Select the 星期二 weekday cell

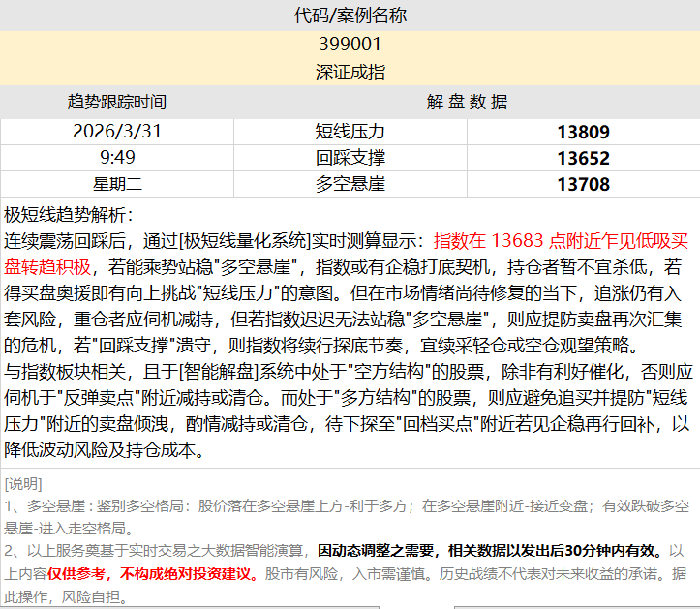pos(116,184)
